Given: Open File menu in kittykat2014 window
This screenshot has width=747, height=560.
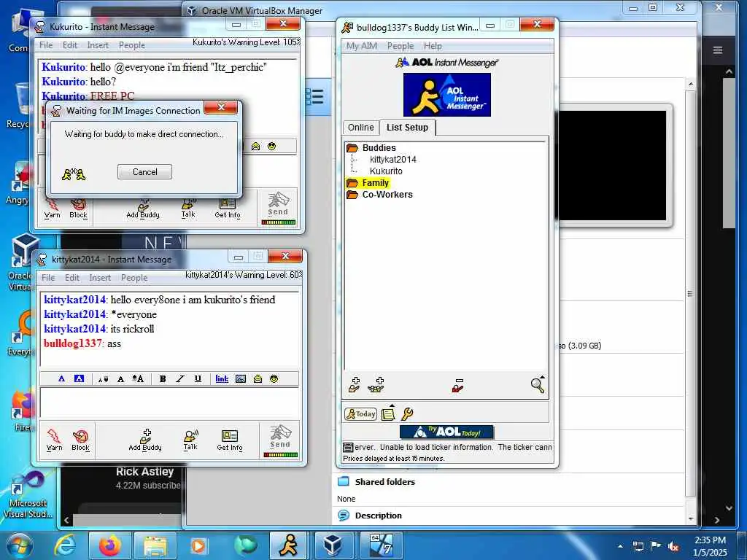Looking at the screenshot, I should [x=48, y=278].
